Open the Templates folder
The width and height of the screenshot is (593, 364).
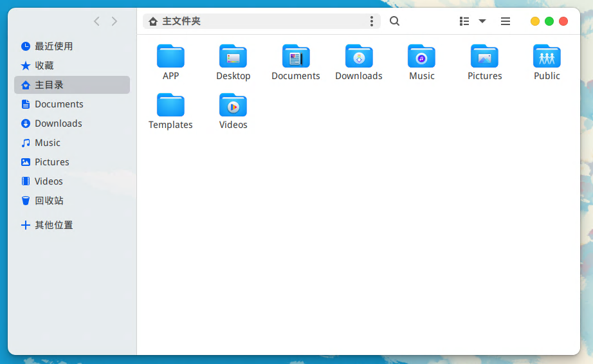(170, 111)
